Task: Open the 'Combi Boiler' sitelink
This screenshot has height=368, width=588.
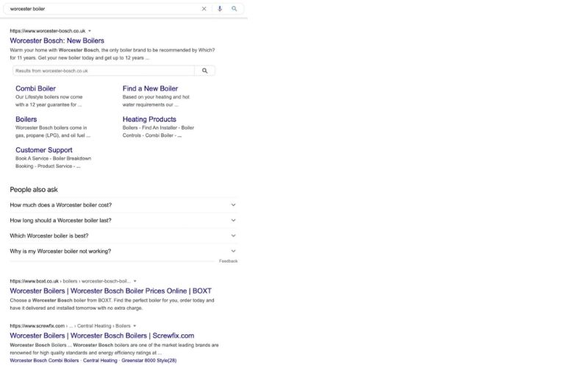Action: (x=35, y=88)
